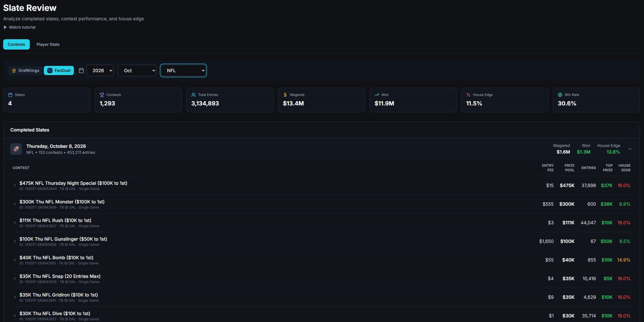Click the $300K Thu NFL Monster title

pos(62,202)
